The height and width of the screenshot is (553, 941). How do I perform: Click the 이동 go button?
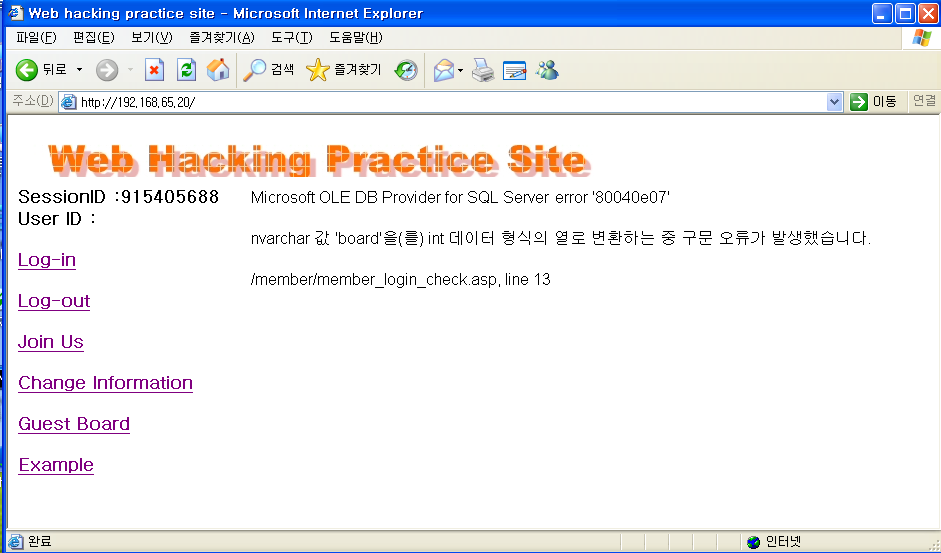coord(874,102)
